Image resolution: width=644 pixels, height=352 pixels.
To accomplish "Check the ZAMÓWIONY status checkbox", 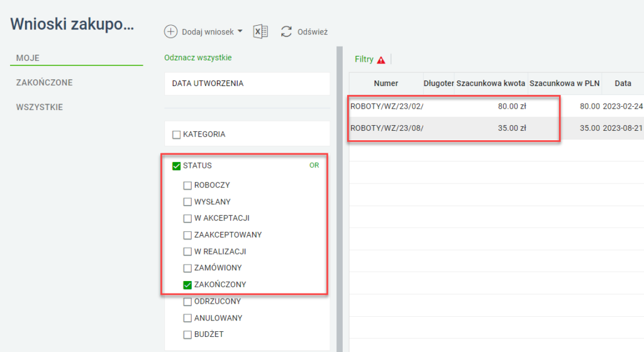I will click(187, 268).
